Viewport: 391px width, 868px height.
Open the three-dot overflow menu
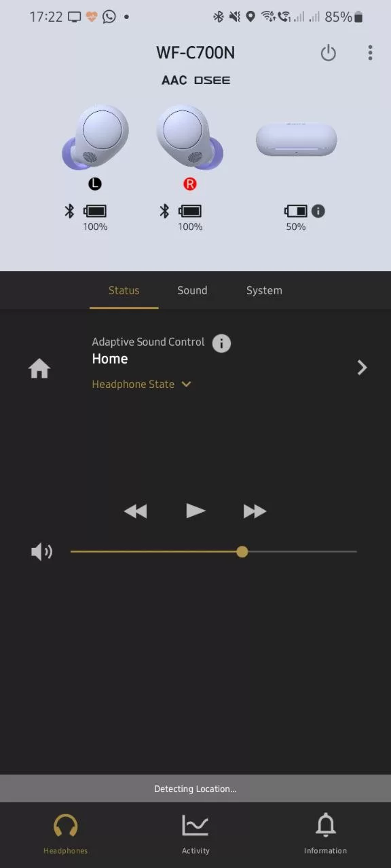coord(370,53)
